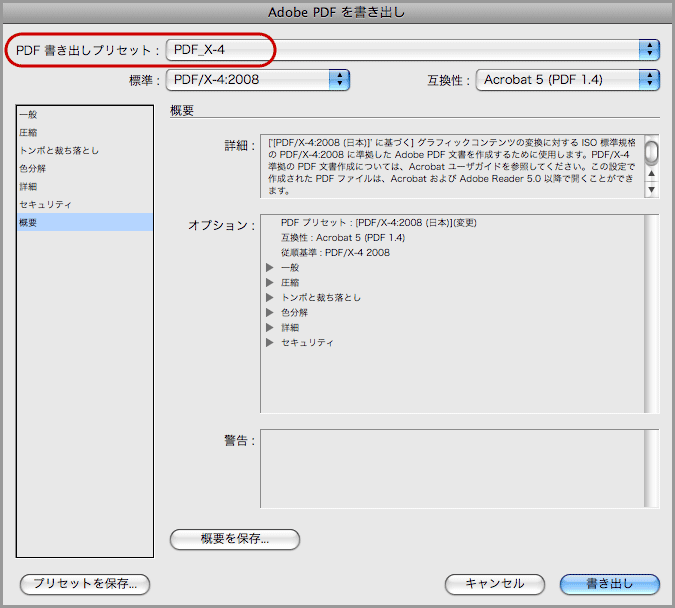Select 詳細 in the left category list

[85, 186]
